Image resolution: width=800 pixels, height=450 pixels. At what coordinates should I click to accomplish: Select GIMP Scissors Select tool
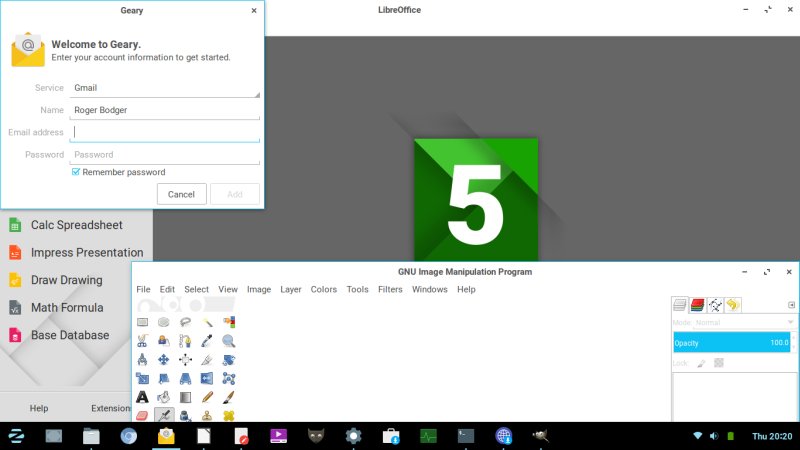click(142, 341)
